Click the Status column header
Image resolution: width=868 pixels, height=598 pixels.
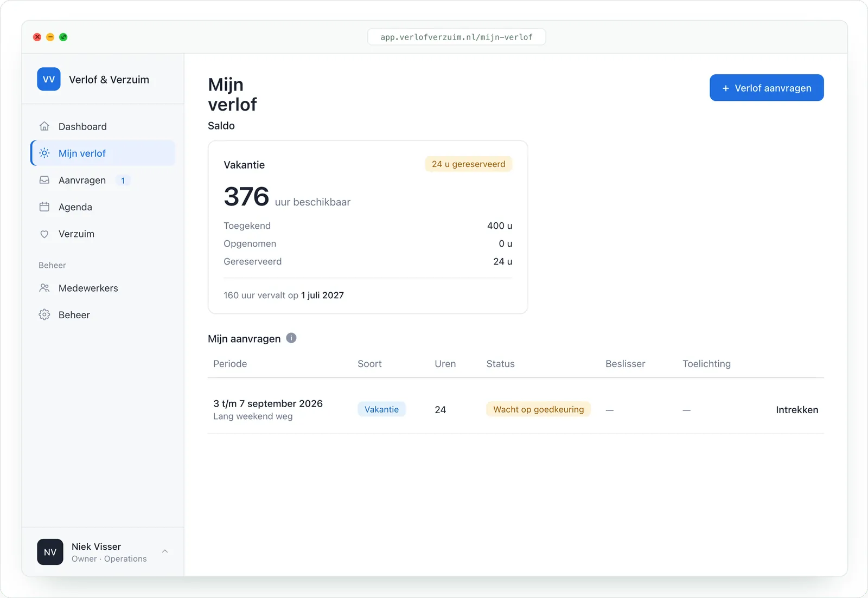point(500,364)
